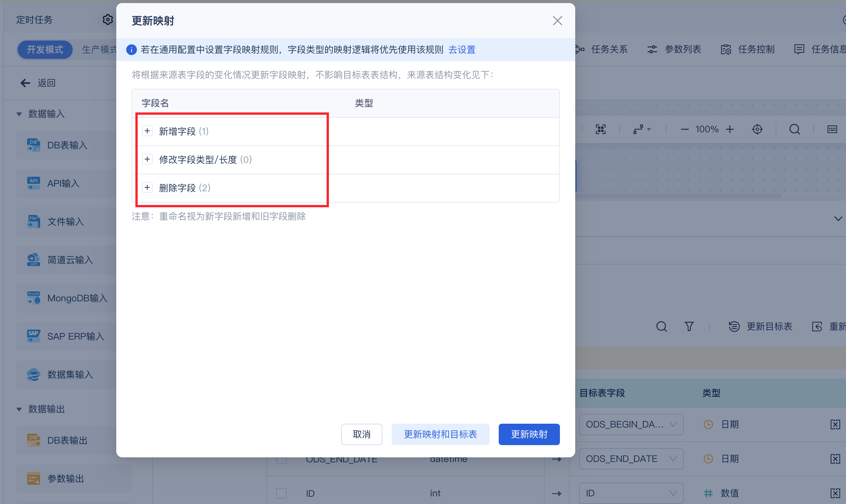Screen dimensions: 846x504
Task: Click the keyboard shortcuts icon in toolbar
Action: click(x=832, y=129)
